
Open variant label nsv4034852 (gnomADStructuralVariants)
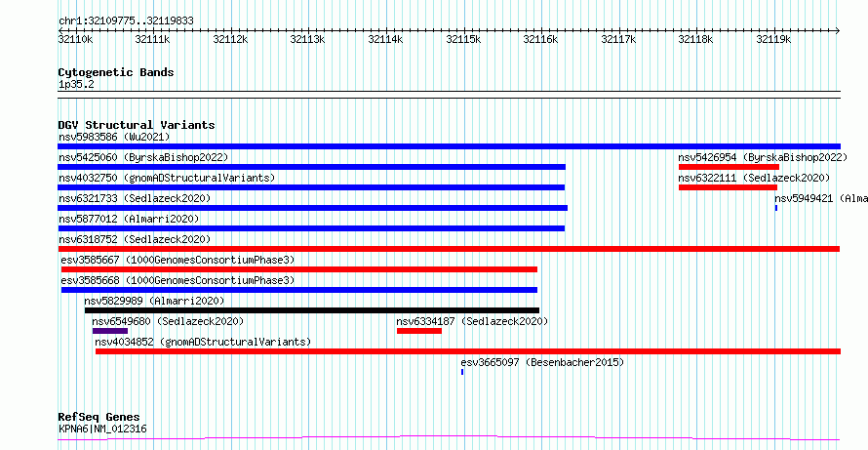point(203,342)
